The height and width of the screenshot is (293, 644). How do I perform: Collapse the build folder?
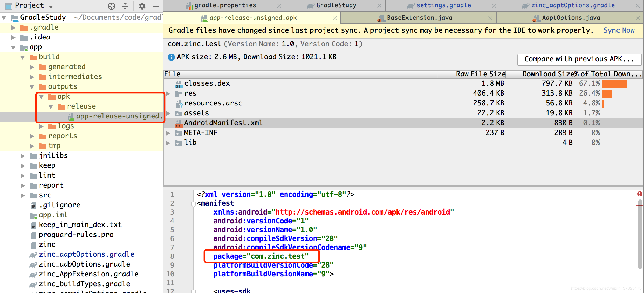[23, 57]
